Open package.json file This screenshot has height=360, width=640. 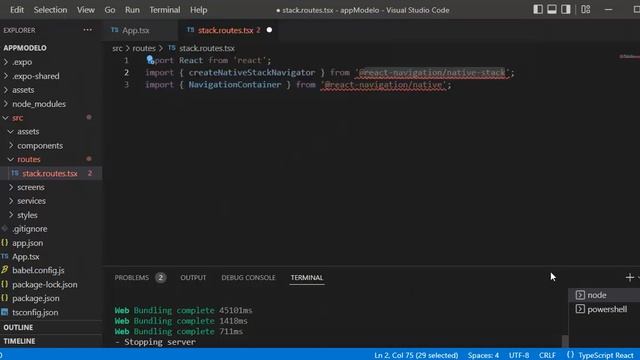click(x=36, y=298)
